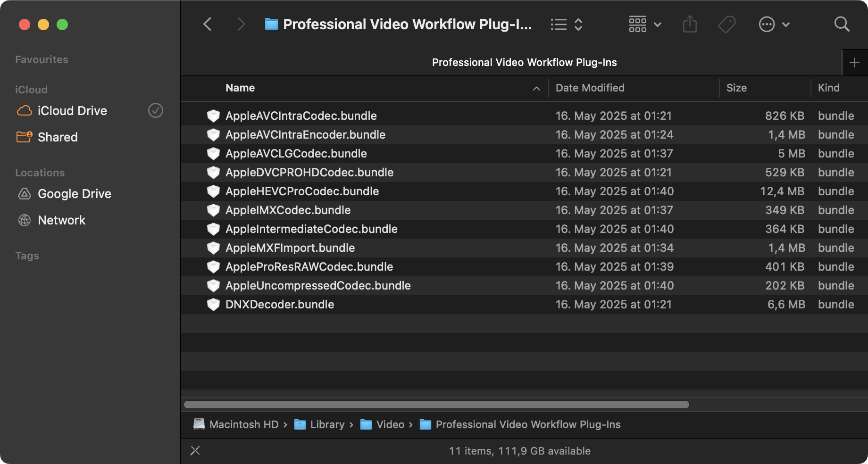
Task: Click the date 16. May 2025 at 01:24
Action: [x=614, y=134]
